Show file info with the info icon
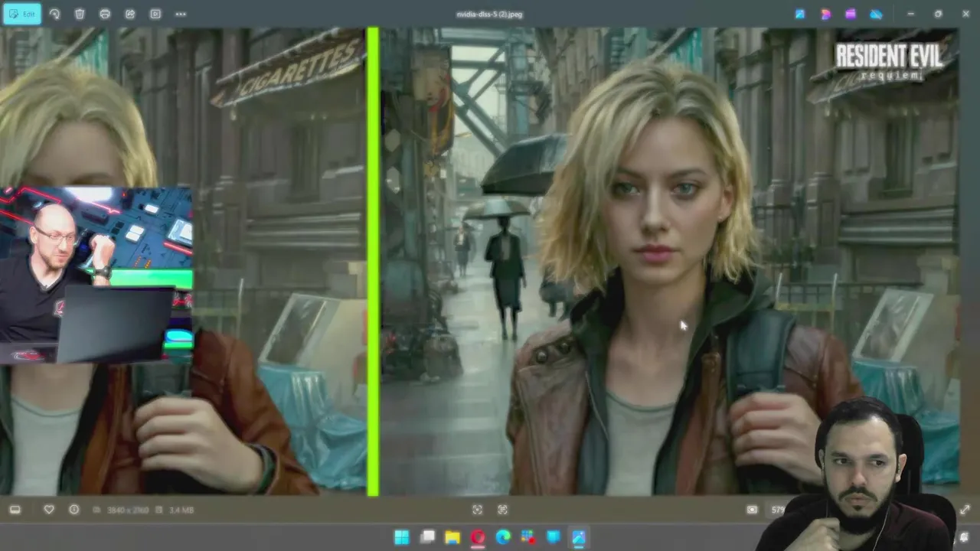The width and height of the screenshot is (980, 551). click(x=74, y=510)
